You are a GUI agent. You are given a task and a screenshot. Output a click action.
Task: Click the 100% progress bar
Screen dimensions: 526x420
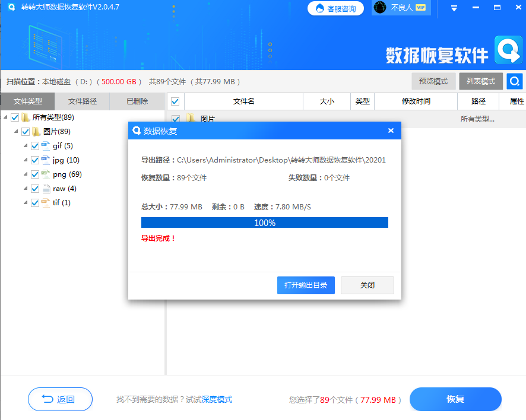pyautogui.click(x=264, y=222)
